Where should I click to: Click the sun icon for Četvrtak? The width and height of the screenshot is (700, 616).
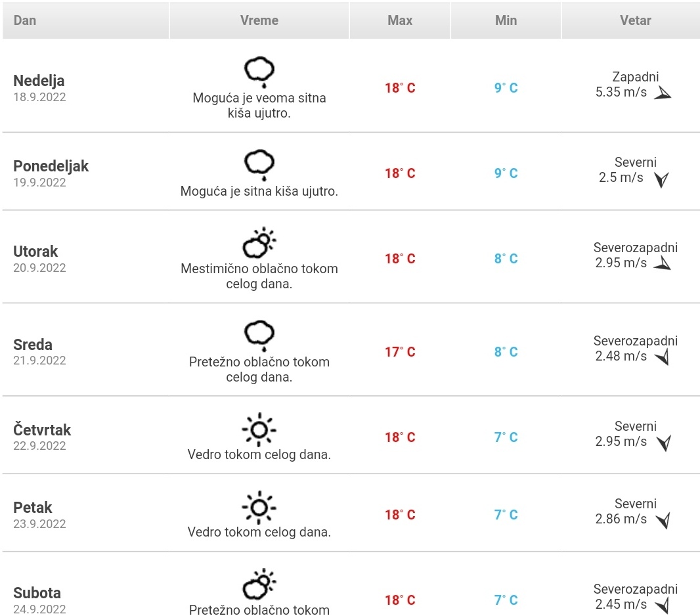pyautogui.click(x=259, y=429)
